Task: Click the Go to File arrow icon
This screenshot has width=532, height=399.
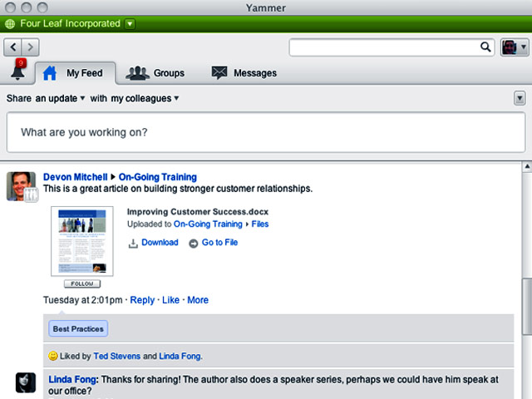Action: [194, 243]
